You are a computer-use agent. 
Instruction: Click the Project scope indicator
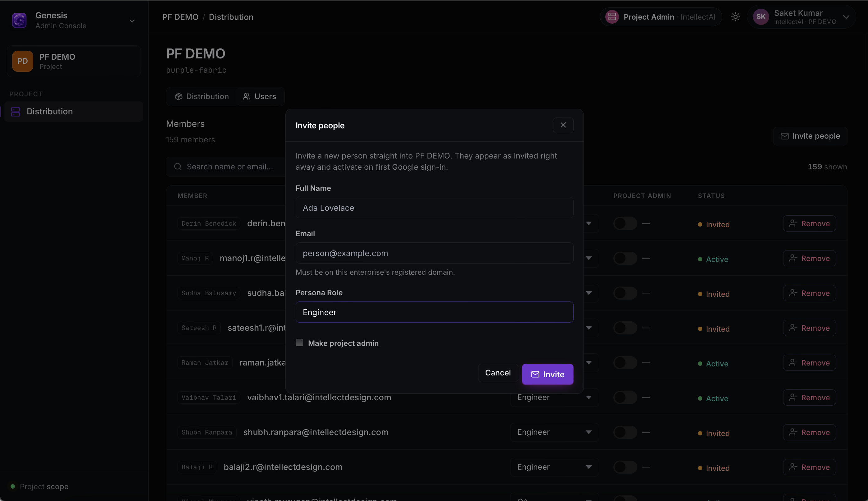[x=39, y=487]
